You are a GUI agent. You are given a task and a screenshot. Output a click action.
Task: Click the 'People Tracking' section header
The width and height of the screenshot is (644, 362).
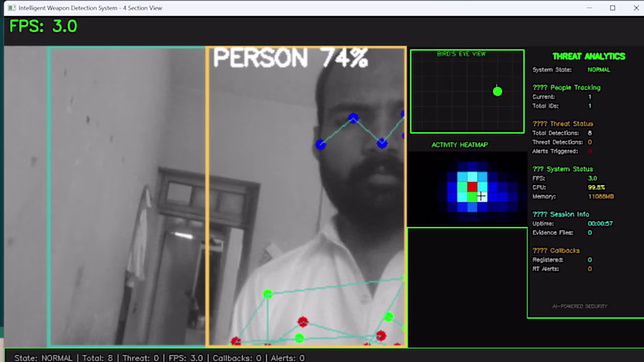pos(567,88)
